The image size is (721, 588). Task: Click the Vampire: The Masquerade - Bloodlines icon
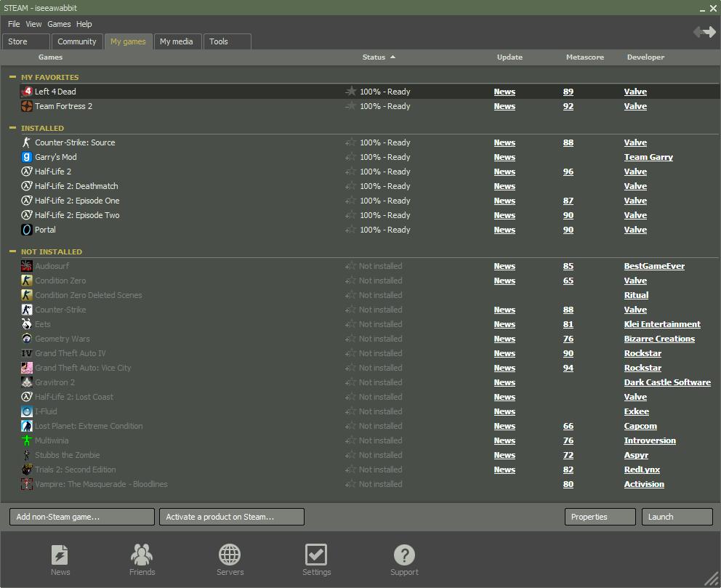[27, 484]
